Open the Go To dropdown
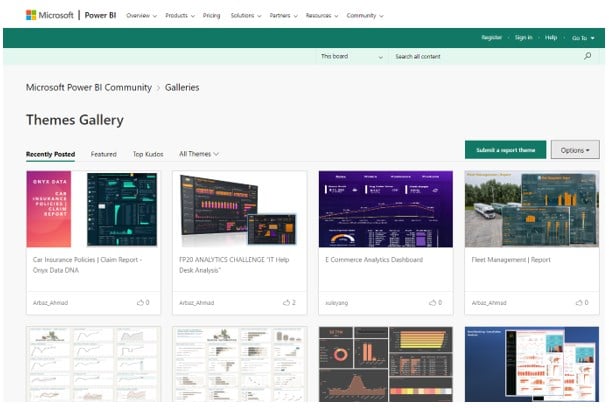This screenshot has height=408, width=609. [583, 38]
